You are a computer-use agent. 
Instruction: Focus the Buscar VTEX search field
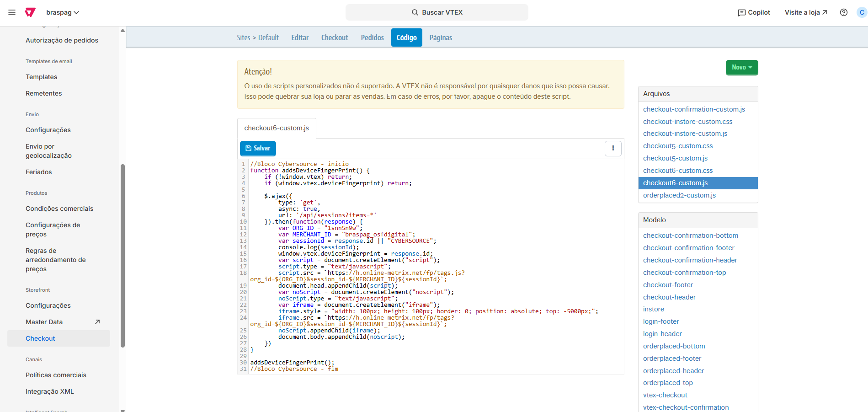(437, 12)
